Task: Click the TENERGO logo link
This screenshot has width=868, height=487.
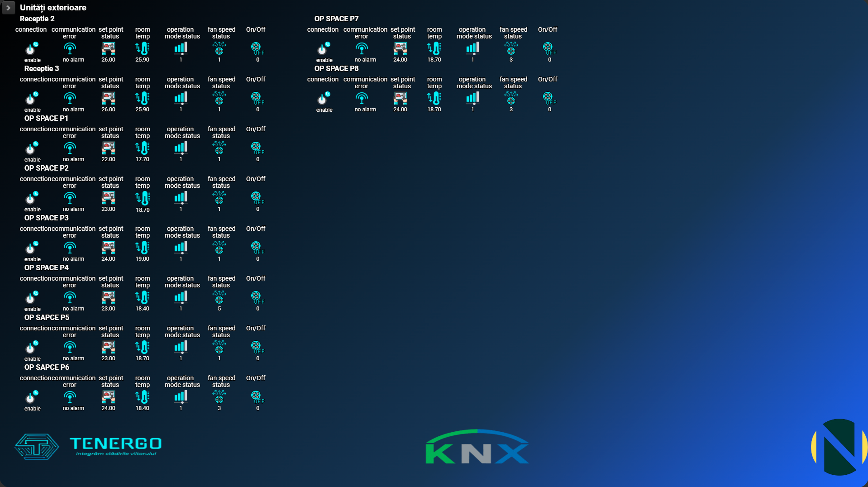Action: click(x=88, y=447)
